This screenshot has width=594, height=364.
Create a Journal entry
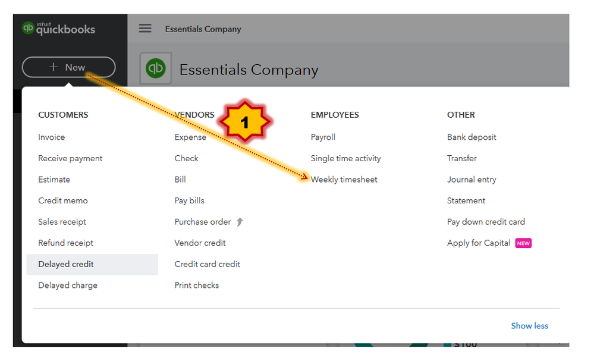(472, 180)
